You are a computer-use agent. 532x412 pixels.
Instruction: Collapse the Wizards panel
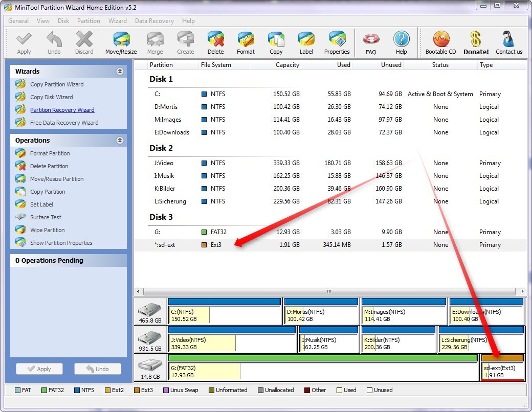coord(120,71)
